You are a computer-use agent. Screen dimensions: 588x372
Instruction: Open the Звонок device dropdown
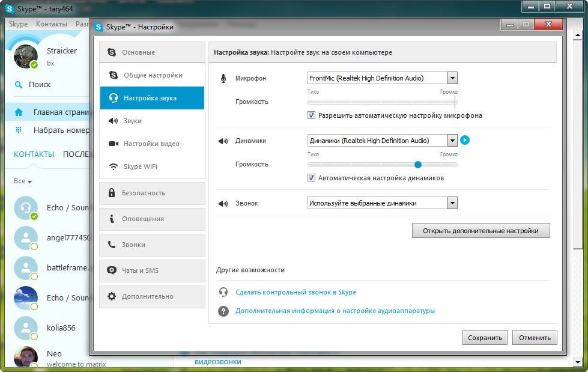(x=452, y=203)
